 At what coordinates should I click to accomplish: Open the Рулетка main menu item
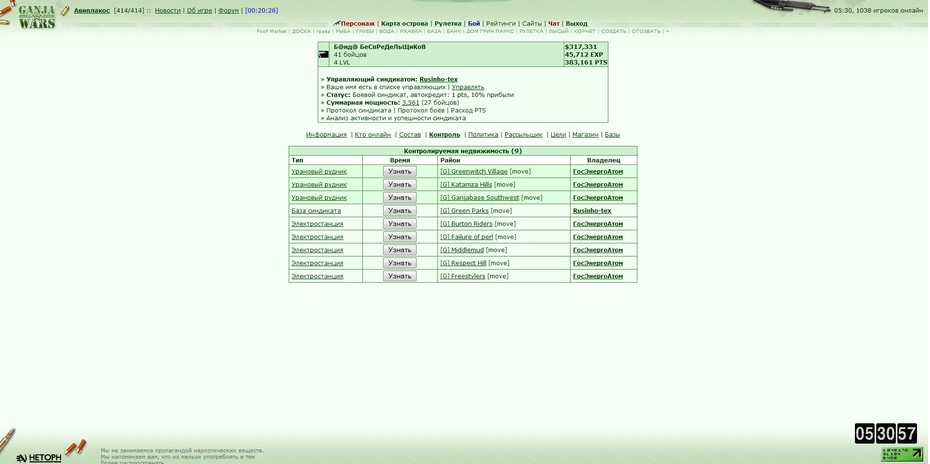point(448,24)
